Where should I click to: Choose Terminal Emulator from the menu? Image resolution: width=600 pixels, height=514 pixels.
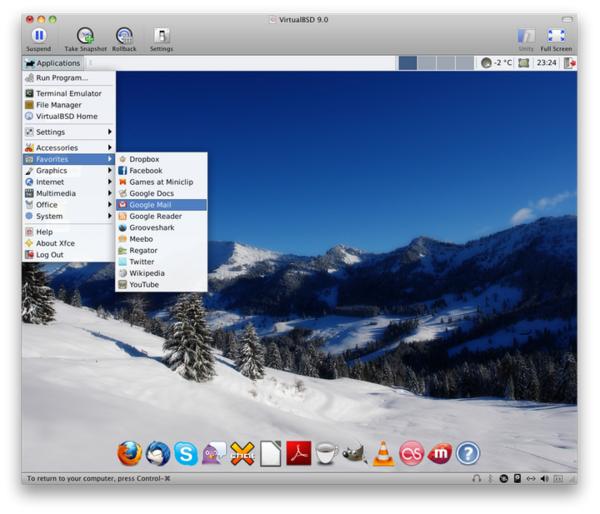pos(68,93)
